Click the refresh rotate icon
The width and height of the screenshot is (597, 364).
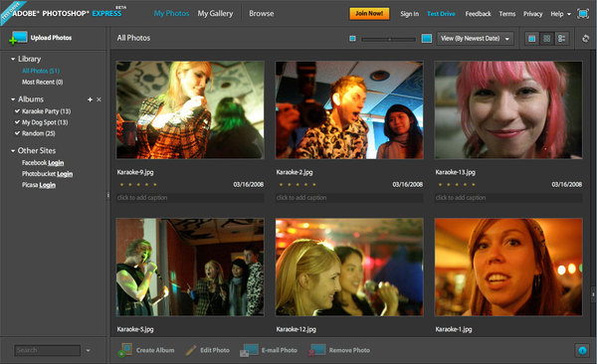586,39
